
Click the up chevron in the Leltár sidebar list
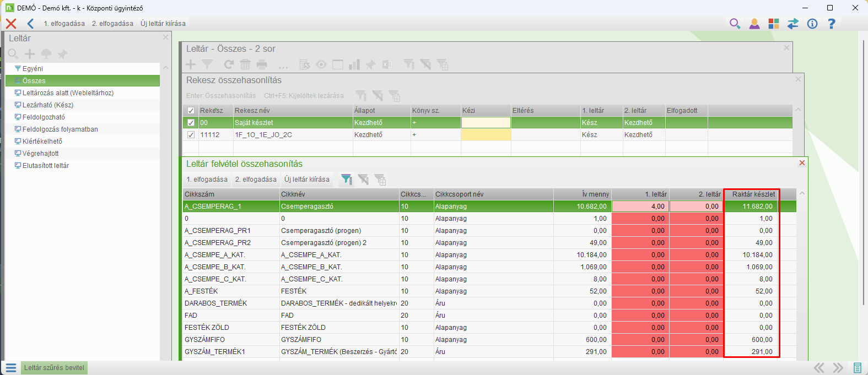(165, 68)
